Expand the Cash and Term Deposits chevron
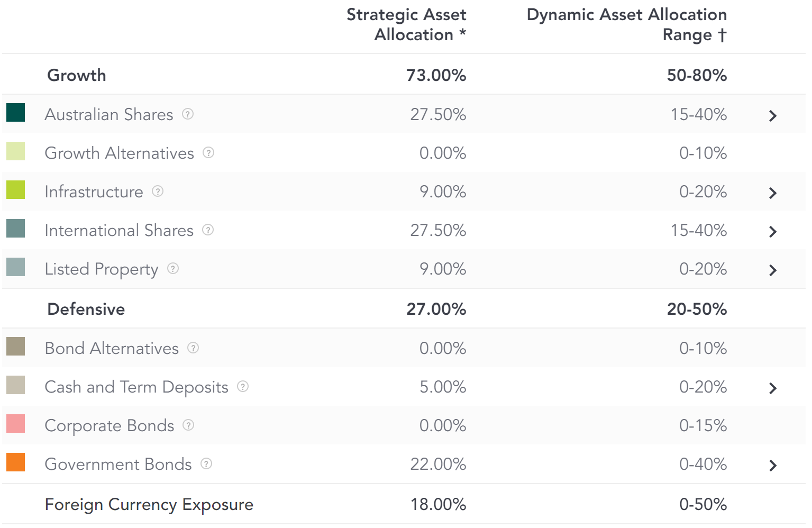Viewport: 812px width, 528px height. point(773,388)
